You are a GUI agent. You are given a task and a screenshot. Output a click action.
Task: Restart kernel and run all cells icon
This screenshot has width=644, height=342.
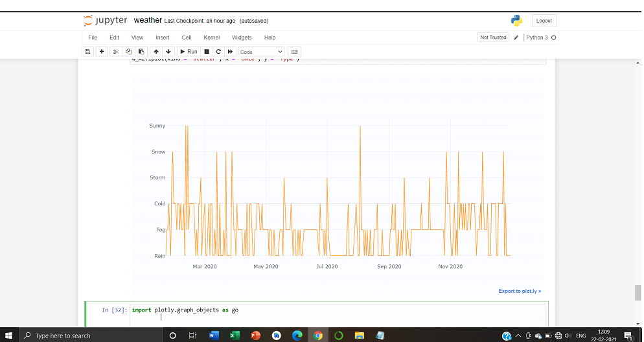230,51
